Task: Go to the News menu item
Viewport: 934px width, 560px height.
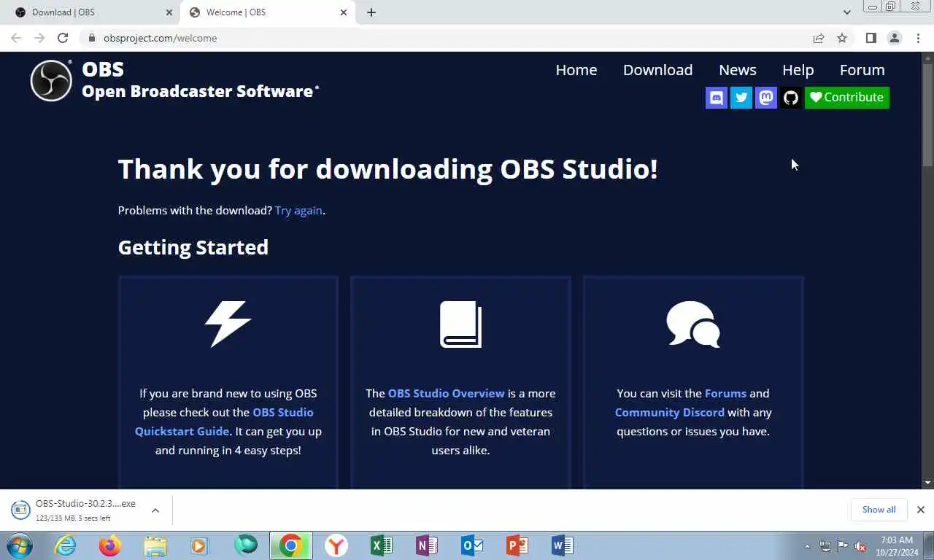Action: (738, 70)
